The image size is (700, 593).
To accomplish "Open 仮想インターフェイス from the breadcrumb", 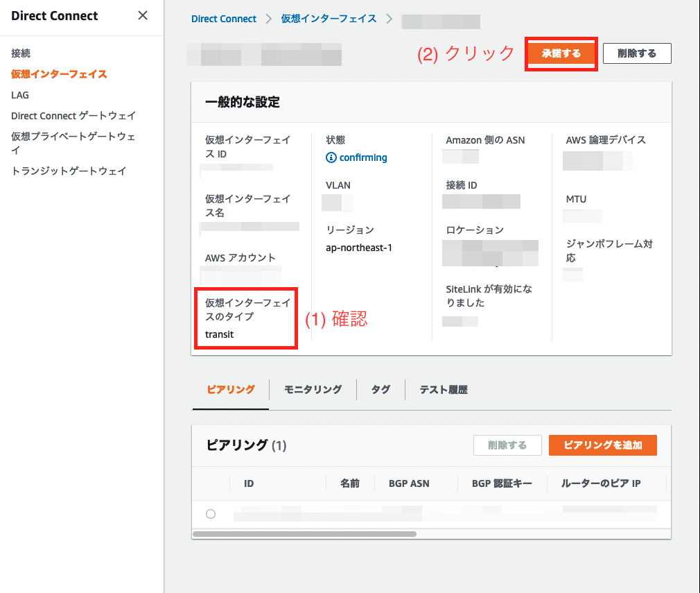I will [329, 19].
